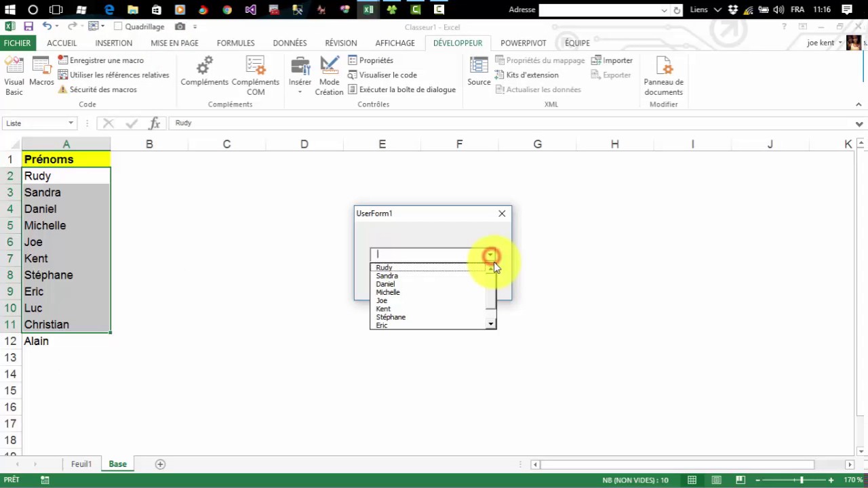The height and width of the screenshot is (488, 868).
Task: Open the Compléments gear icon
Action: [x=204, y=72]
